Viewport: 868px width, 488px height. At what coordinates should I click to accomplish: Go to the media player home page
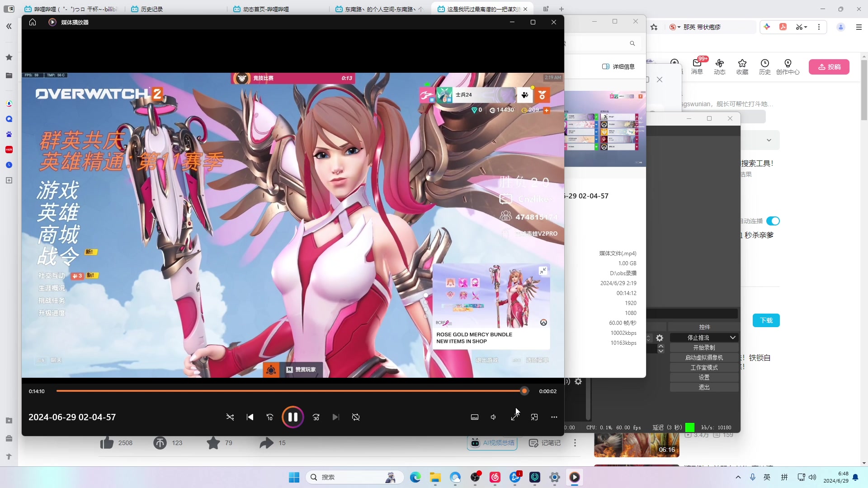pyautogui.click(x=33, y=22)
